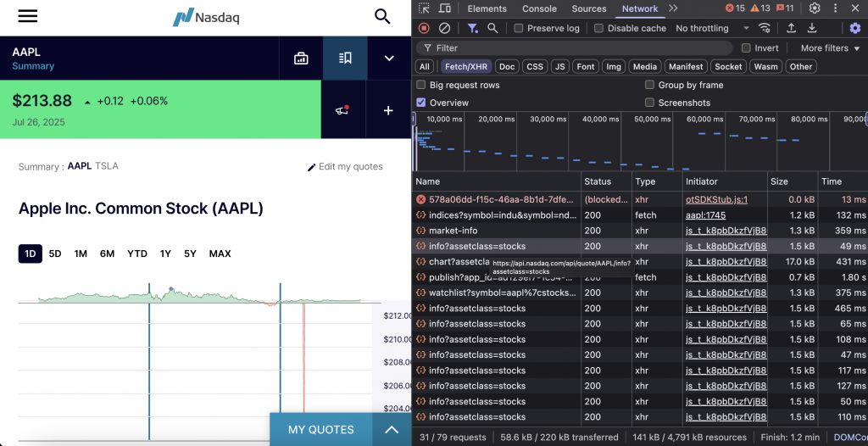Image resolution: width=868 pixels, height=446 pixels.
Task: Open the No throttling dropdown
Action: click(x=708, y=28)
